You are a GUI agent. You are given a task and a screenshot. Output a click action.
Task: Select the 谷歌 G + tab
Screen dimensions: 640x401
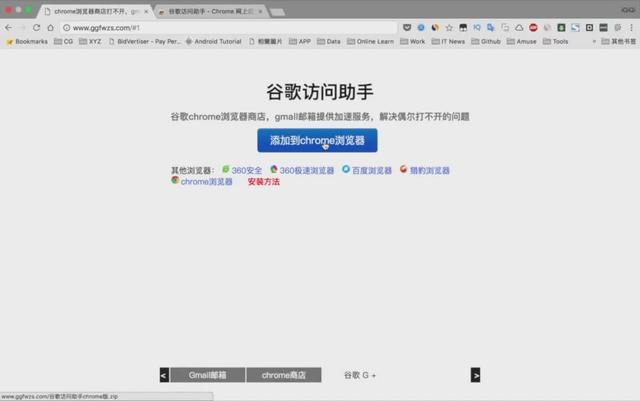tap(360, 375)
